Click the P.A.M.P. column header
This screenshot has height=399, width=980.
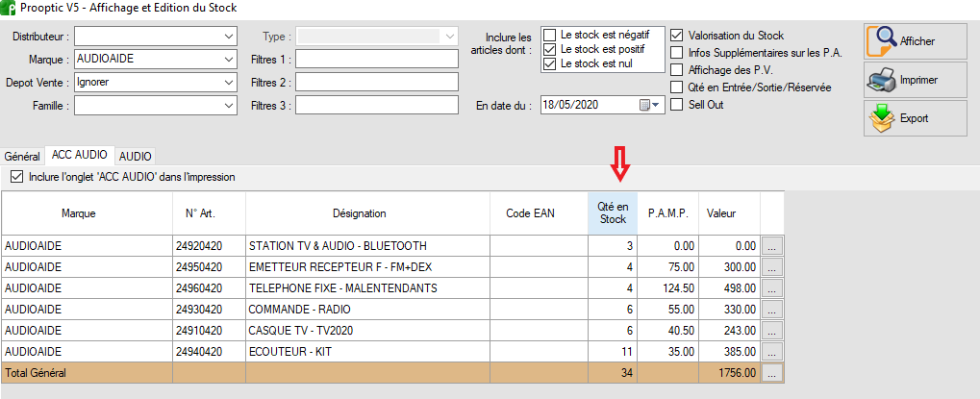[x=668, y=213]
